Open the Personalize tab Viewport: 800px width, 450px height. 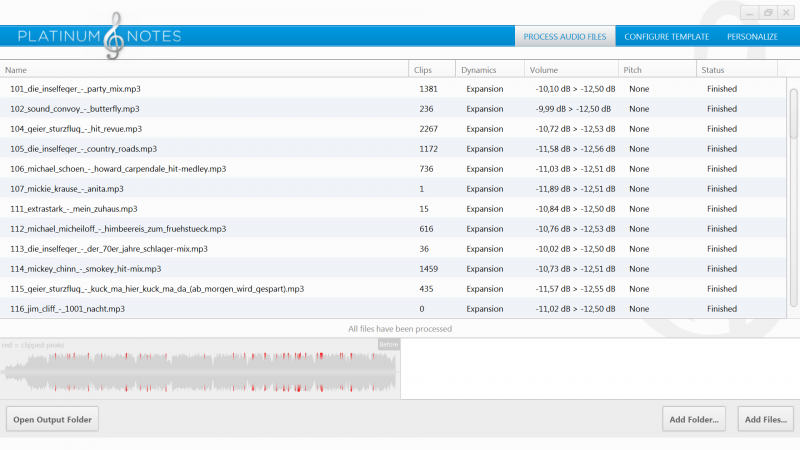tap(752, 37)
